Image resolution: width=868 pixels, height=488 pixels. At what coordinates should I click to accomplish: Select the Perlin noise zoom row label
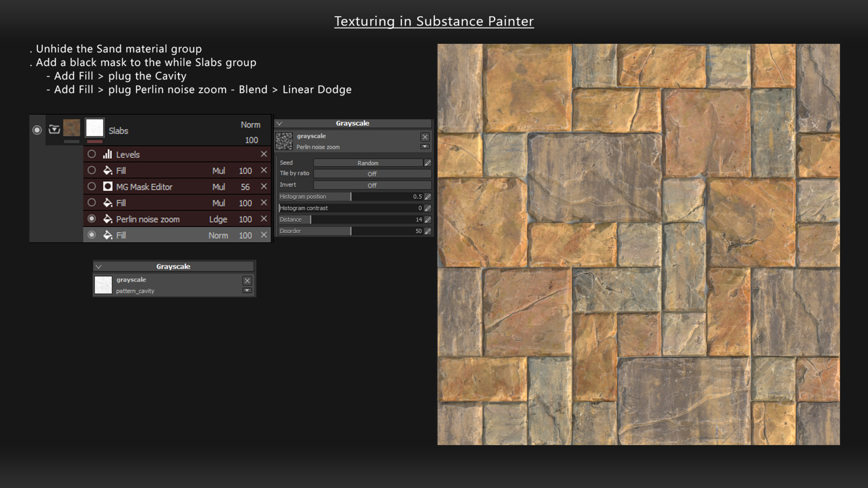pyautogui.click(x=148, y=220)
